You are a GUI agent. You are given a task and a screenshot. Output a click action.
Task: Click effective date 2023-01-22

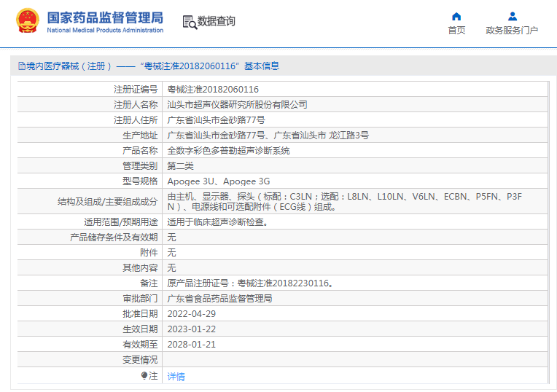tap(192, 329)
